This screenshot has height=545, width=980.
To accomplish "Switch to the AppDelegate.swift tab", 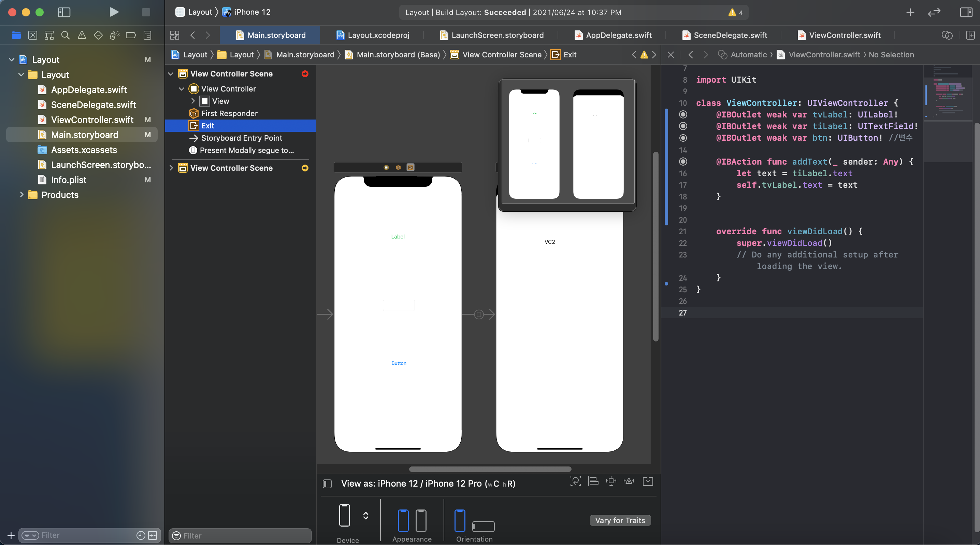I will [x=618, y=36].
